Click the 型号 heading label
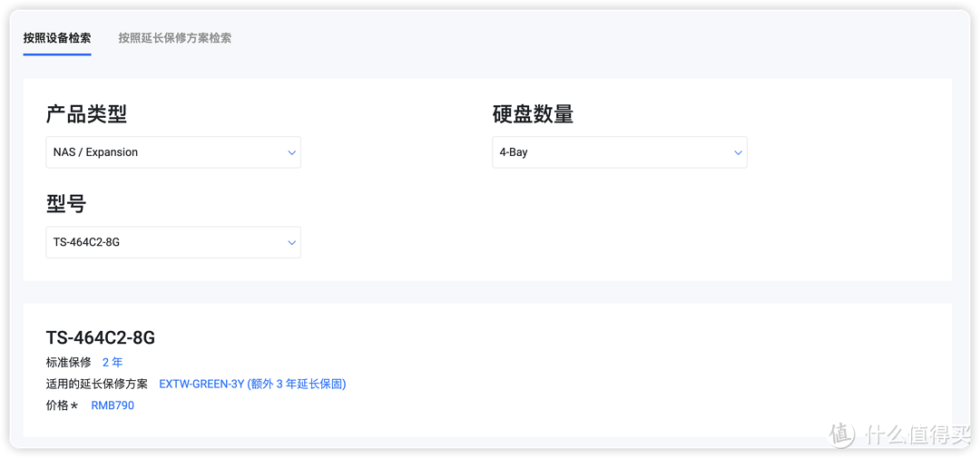 tap(66, 204)
